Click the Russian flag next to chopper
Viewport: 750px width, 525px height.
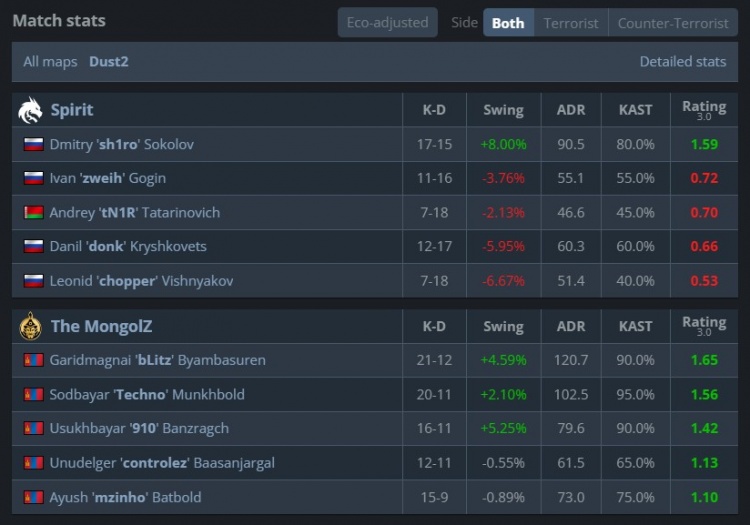(33, 281)
